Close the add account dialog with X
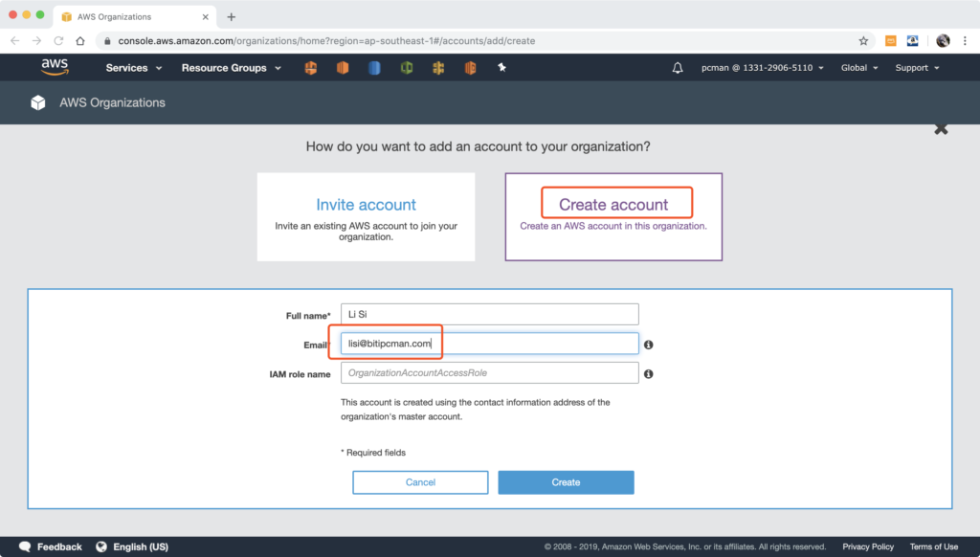This screenshot has width=980, height=557. pos(941,129)
